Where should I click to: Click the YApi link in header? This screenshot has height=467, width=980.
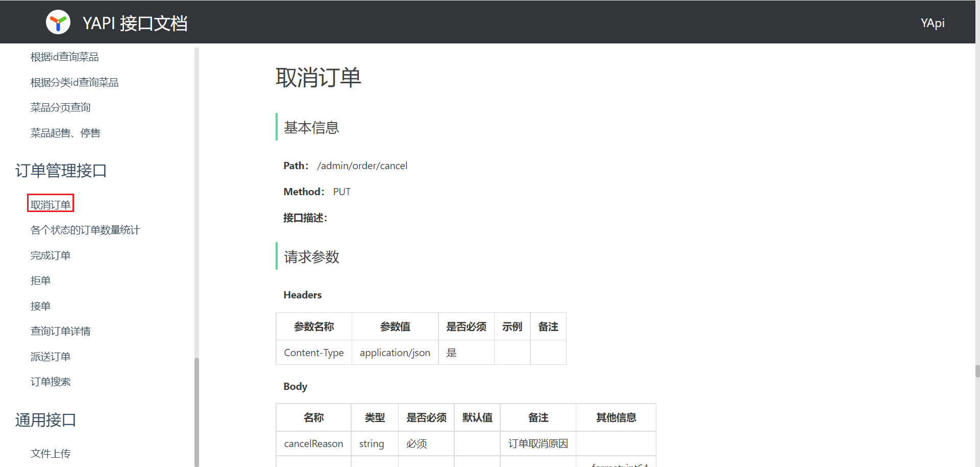(x=932, y=23)
